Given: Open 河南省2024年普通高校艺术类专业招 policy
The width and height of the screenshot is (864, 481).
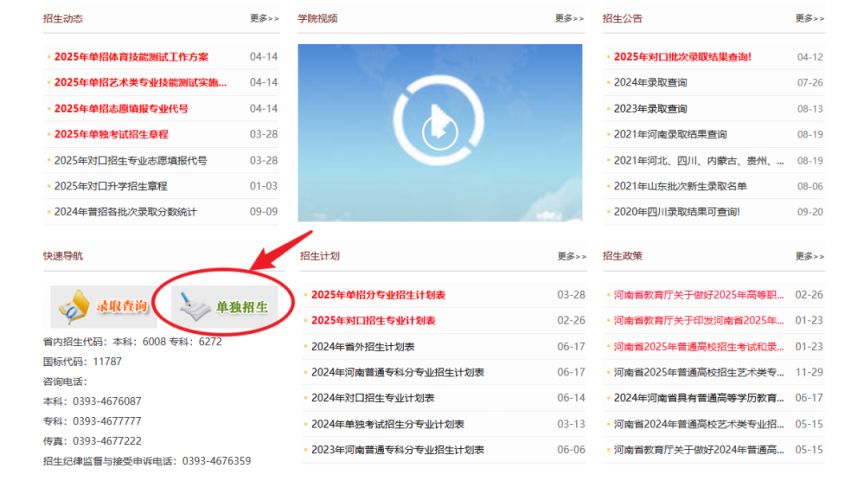Looking at the screenshot, I should click(x=699, y=424).
